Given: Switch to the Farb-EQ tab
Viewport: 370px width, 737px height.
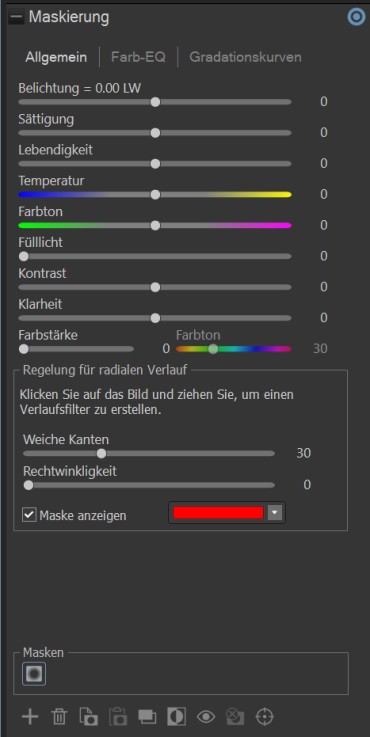Looking at the screenshot, I should pos(138,57).
